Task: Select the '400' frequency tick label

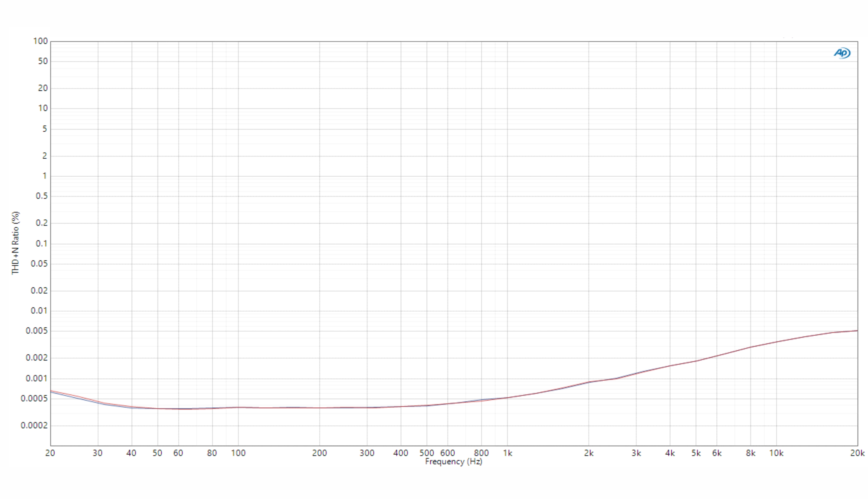Action: [x=401, y=453]
